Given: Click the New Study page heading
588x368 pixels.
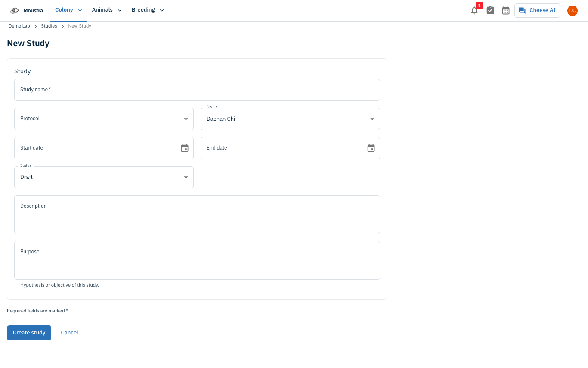Looking at the screenshot, I should [x=28, y=44].
